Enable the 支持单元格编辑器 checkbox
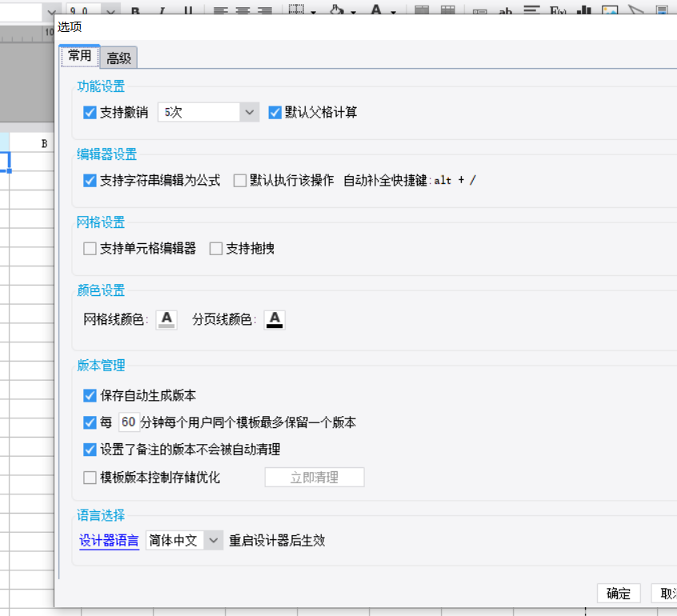The width and height of the screenshot is (677, 616). [x=90, y=249]
